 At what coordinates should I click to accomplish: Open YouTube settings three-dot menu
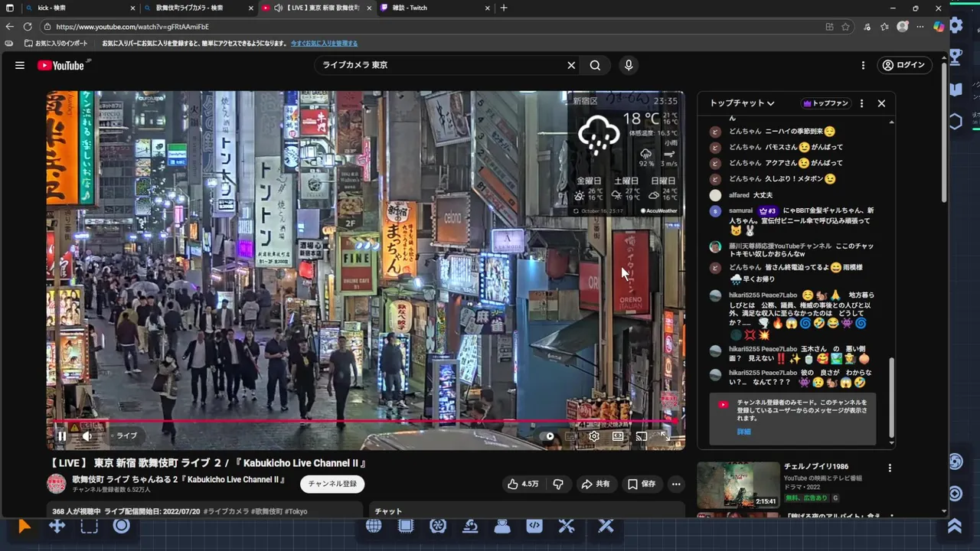[x=863, y=65]
